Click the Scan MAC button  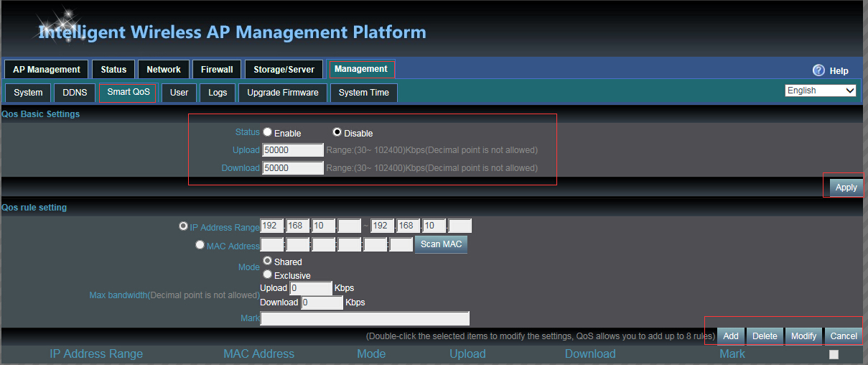coord(442,244)
